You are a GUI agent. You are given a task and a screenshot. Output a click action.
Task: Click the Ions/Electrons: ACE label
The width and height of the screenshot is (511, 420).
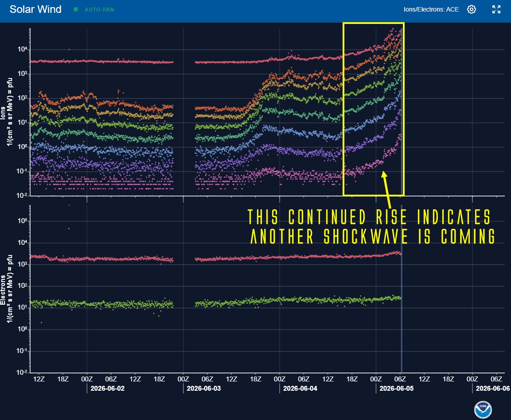coord(431,9)
